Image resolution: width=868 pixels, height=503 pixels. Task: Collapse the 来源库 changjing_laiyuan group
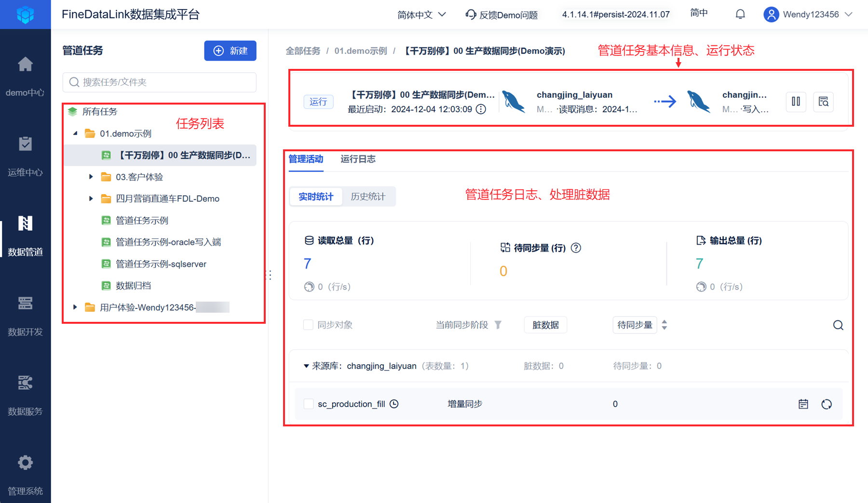(306, 366)
